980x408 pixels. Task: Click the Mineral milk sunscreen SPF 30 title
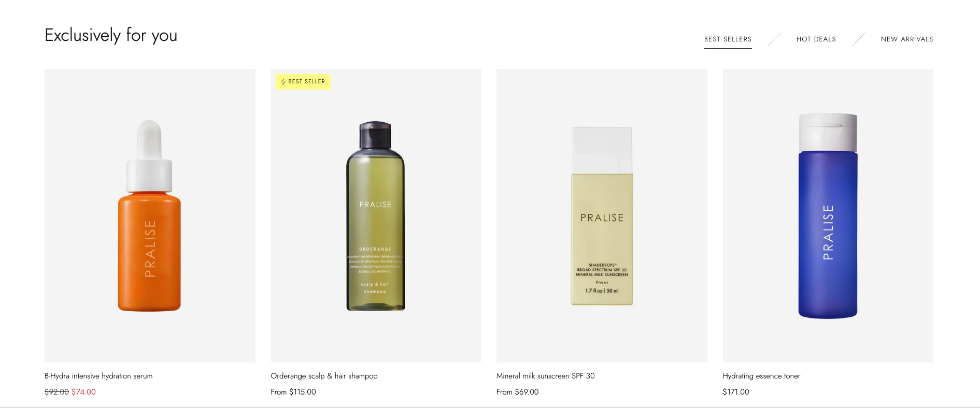click(546, 376)
